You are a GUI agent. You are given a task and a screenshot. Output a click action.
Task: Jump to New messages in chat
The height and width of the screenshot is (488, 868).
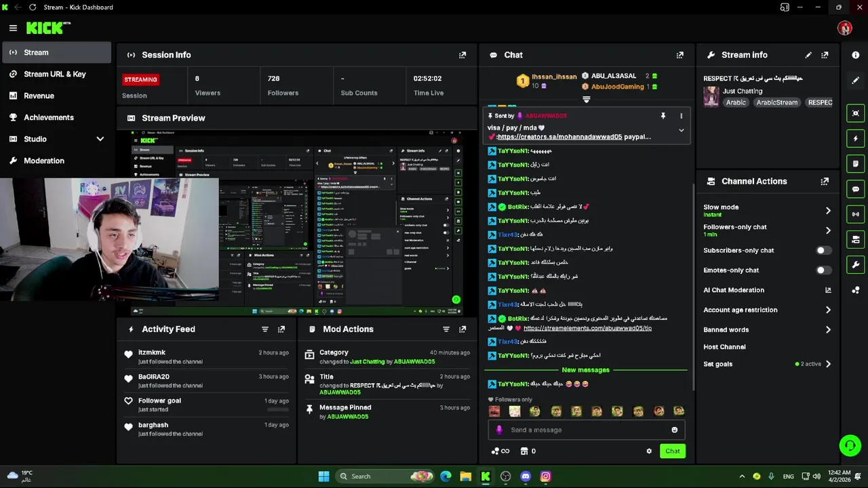[586, 370]
